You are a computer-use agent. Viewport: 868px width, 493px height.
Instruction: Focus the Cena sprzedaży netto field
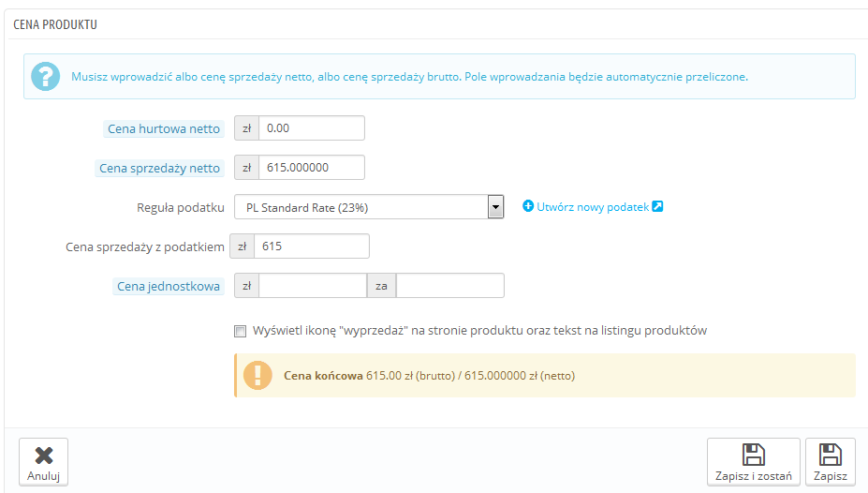(x=311, y=168)
